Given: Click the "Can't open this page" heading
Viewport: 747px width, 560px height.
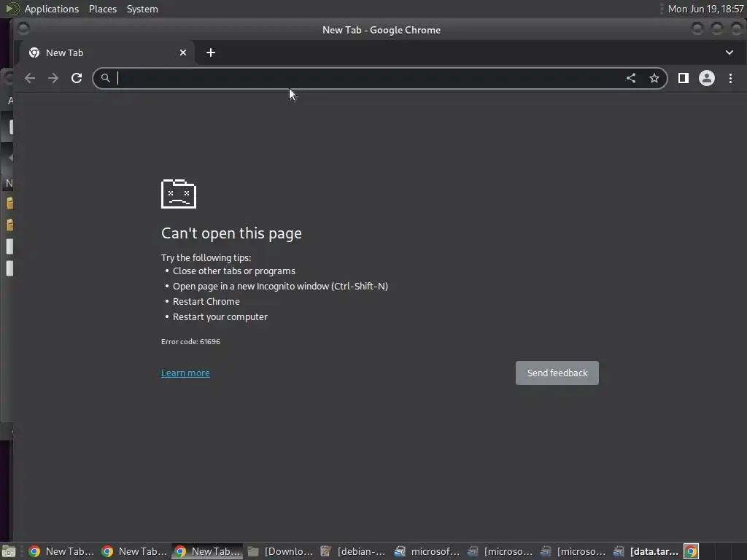Looking at the screenshot, I should click(231, 233).
